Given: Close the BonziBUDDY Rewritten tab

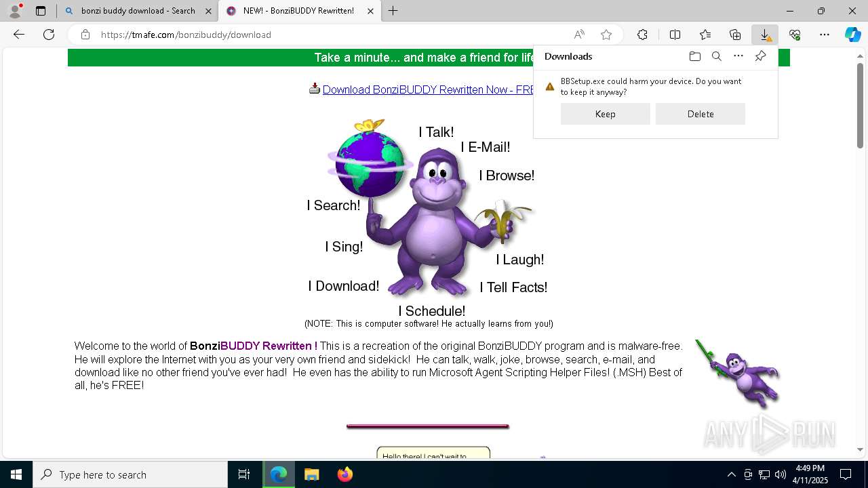Looking at the screenshot, I should [370, 11].
